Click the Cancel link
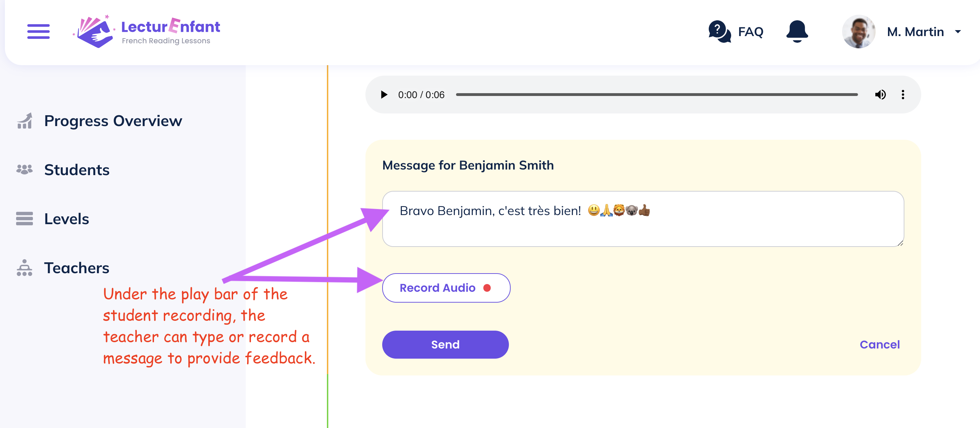The width and height of the screenshot is (980, 428). [x=879, y=344]
